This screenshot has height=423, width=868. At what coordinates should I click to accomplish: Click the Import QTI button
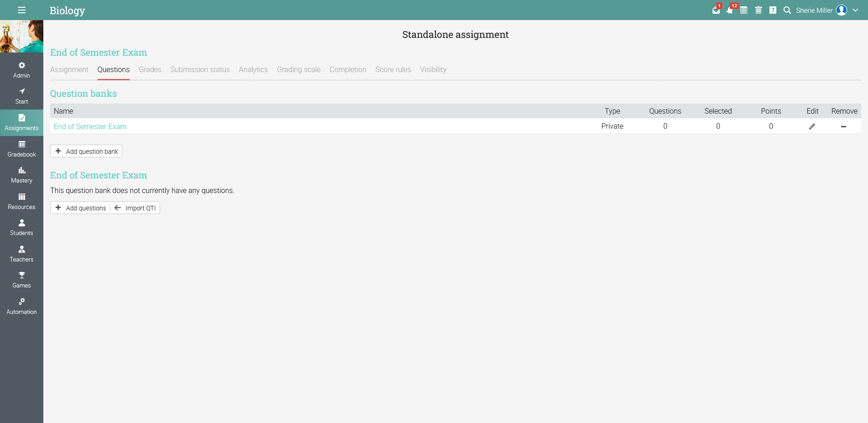coord(135,208)
